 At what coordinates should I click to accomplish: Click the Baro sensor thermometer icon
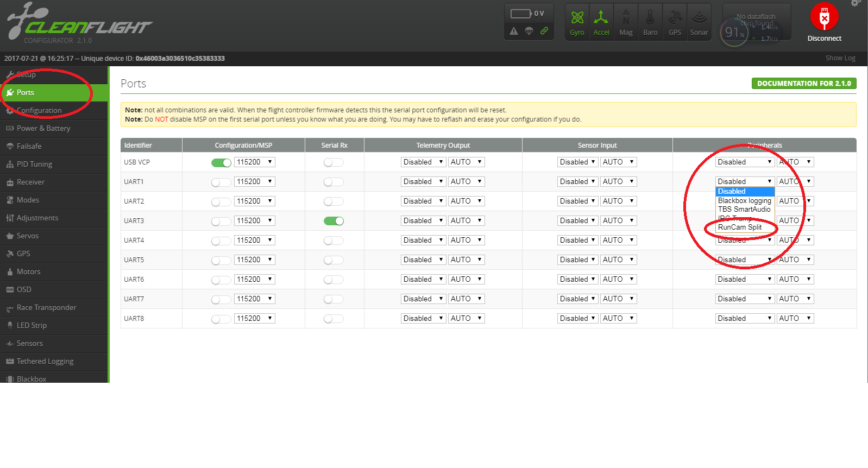650,18
